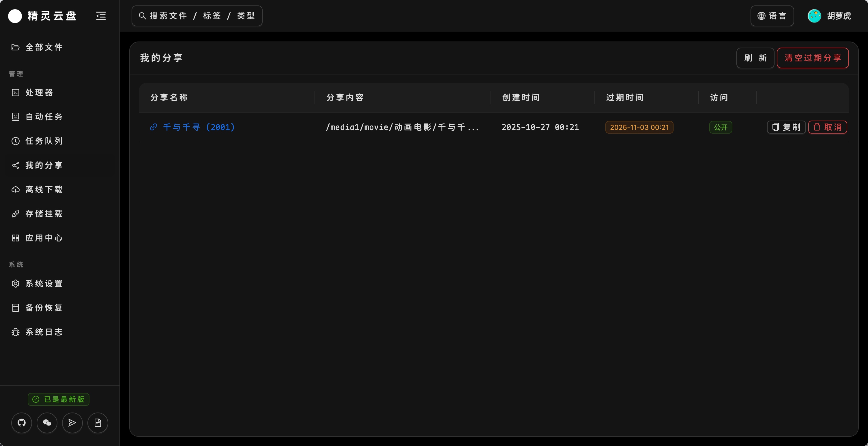Click 清空过期分享 button
This screenshot has width=868, height=446.
coord(813,58)
